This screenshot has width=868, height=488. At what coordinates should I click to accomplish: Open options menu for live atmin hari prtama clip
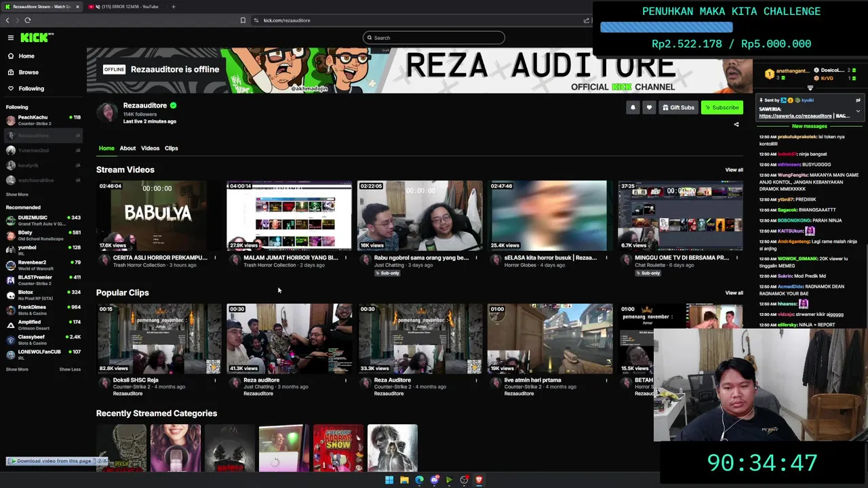[x=606, y=380]
